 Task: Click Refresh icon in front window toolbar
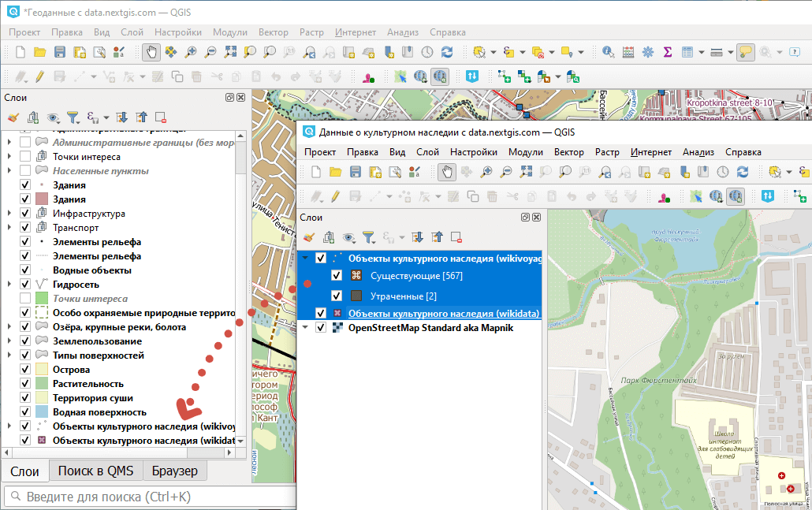click(742, 172)
